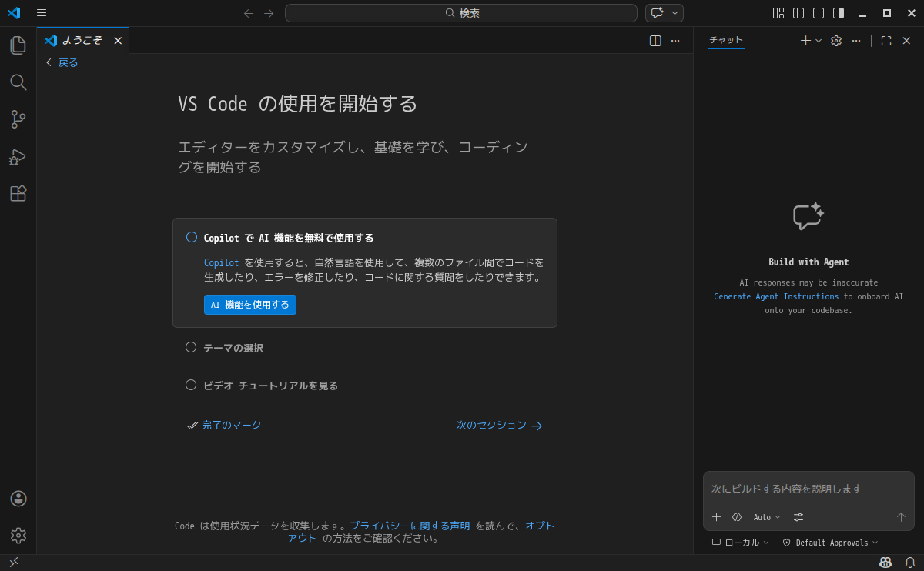This screenshot has height=571, width=924.
Task: Attach context with the plus icon in chat
Action: [716, 516]
